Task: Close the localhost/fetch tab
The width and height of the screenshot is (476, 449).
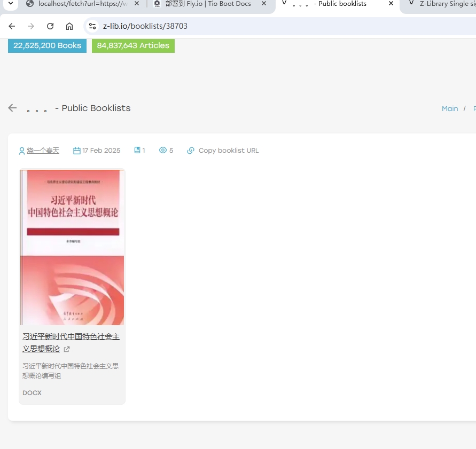Action: [137, 4]
